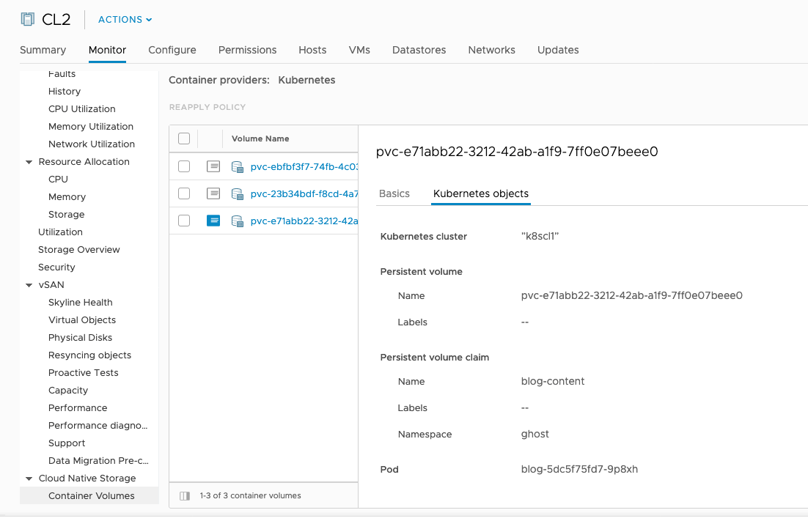Open the ACTIONS dropdown menu
The height and width of the screenshot is (532, 808).
point(125,20)
